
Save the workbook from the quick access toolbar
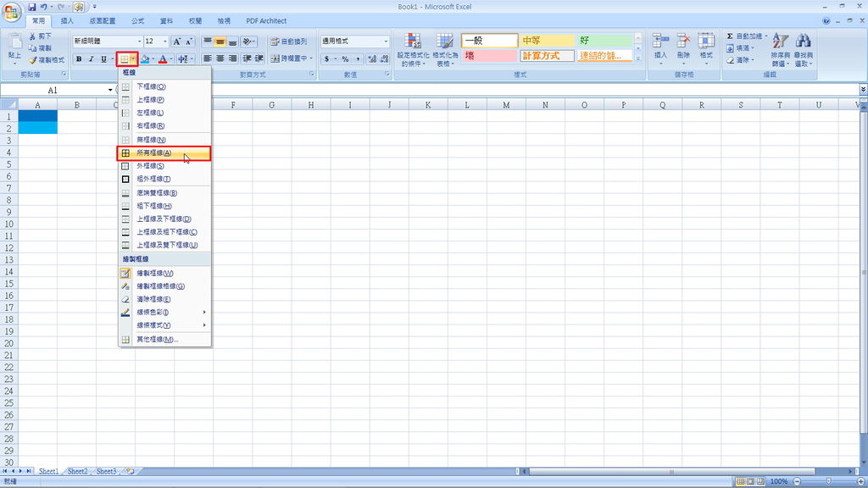[x=31, y=7]
